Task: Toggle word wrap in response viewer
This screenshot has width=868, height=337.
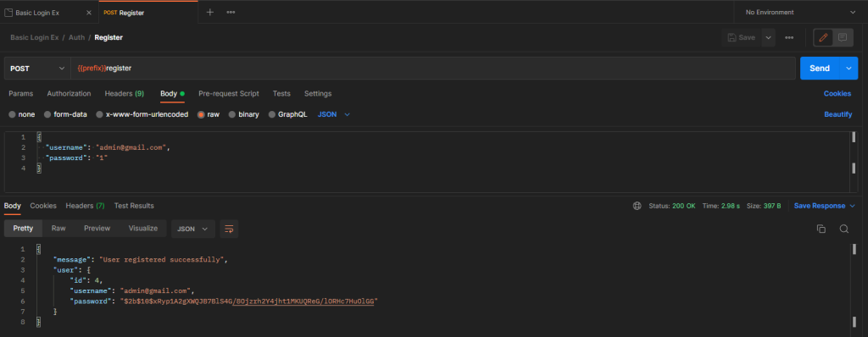Action: pos(229,229)
